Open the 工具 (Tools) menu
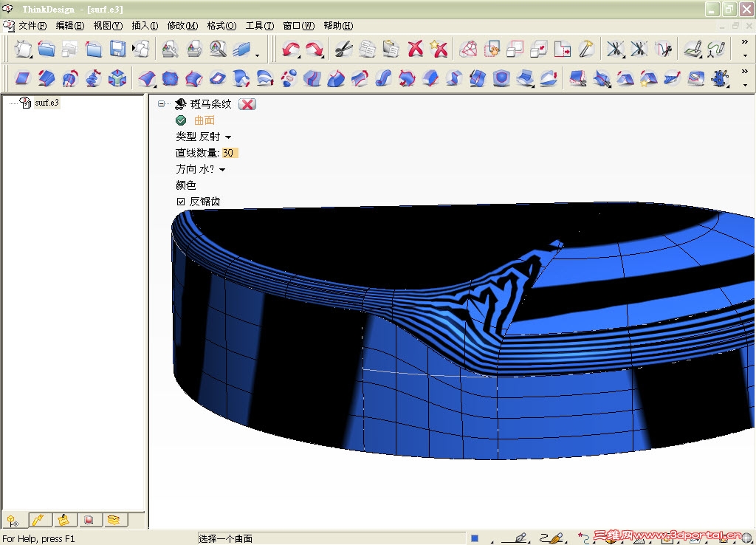The height and width of the screenshot is (545, 756). 259,26
